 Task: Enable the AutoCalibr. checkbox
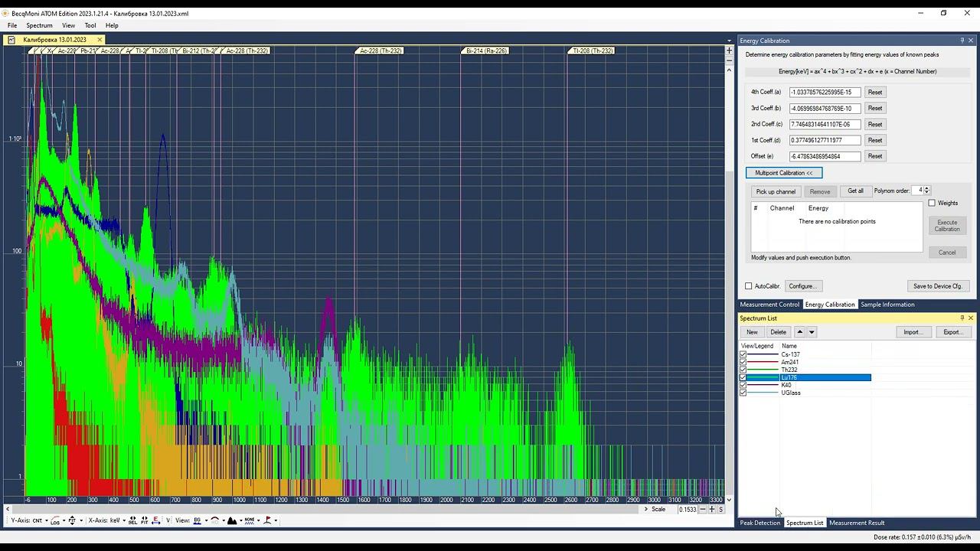749,286
